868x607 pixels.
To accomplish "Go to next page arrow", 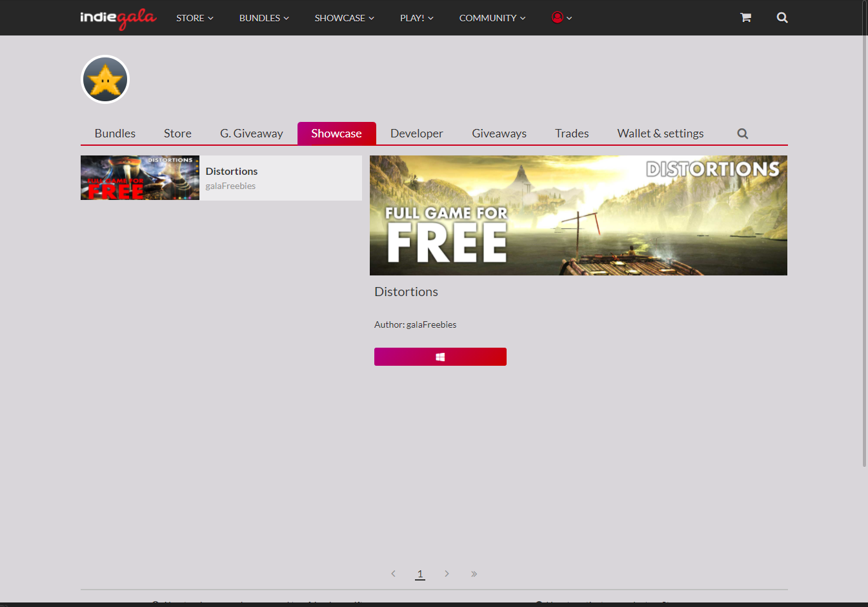I will (x=447, y=573).
